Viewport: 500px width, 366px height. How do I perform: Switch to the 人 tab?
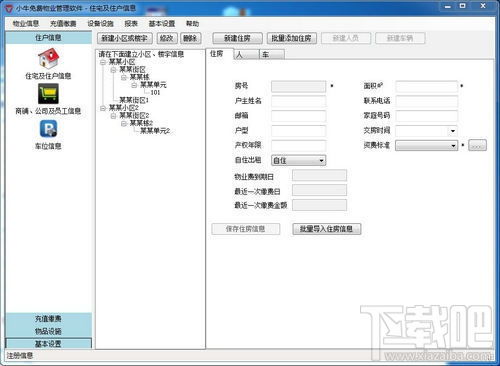click(246, 55)
